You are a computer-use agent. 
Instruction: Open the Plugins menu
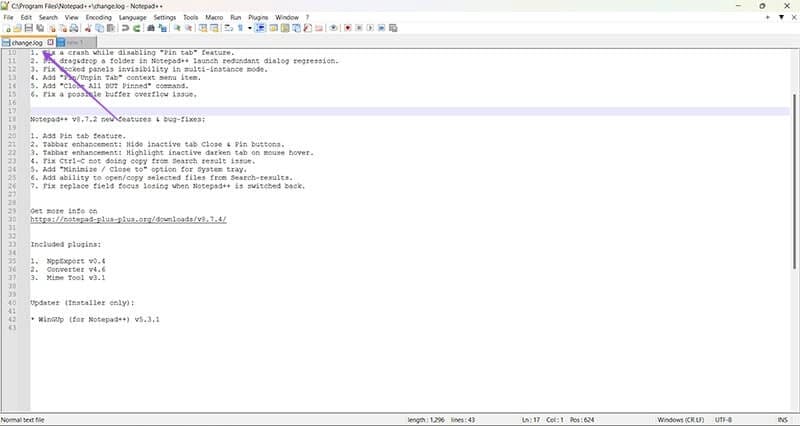tap(258, 17)
